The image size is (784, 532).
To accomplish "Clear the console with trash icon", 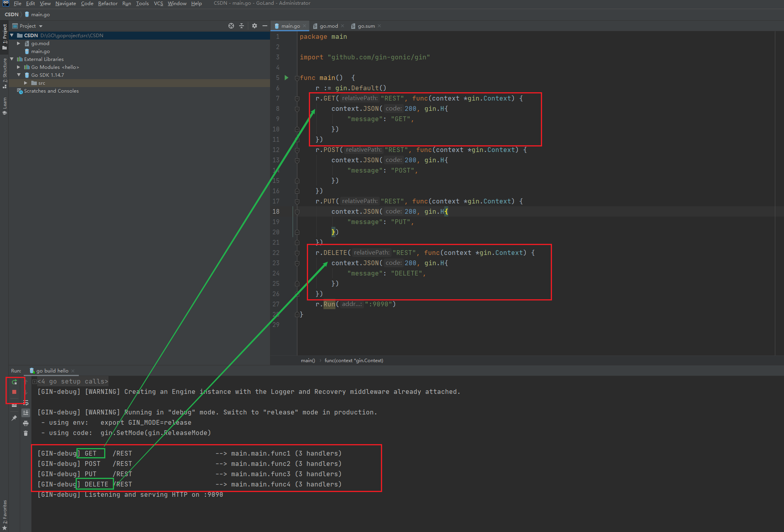I will pyautogui.click(x=26, y=433).
